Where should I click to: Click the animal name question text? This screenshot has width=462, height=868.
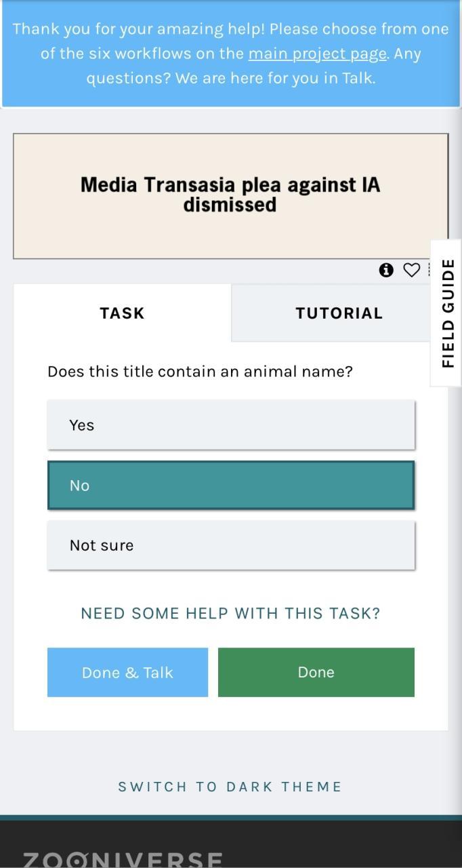click(200, 372)
